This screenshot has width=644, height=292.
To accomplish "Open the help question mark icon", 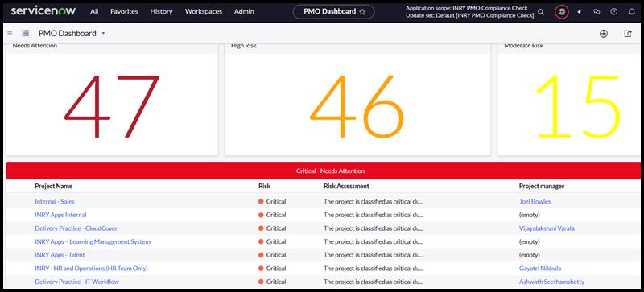I will tap(613, 12).
